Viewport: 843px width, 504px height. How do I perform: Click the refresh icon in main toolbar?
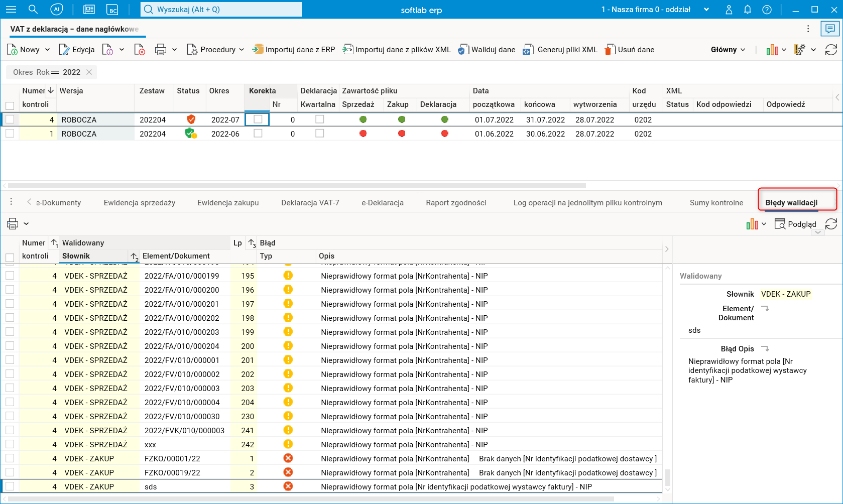point(831,50)
